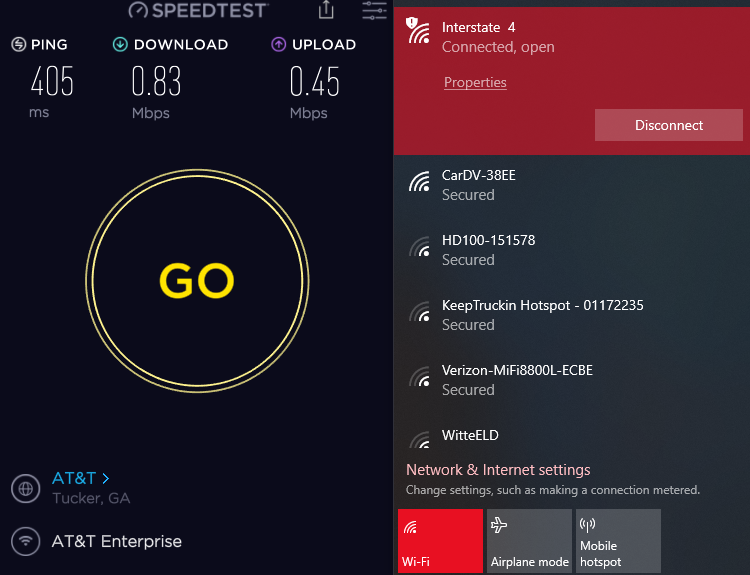Expand server options chevron next to AT&T

(106, 478)
